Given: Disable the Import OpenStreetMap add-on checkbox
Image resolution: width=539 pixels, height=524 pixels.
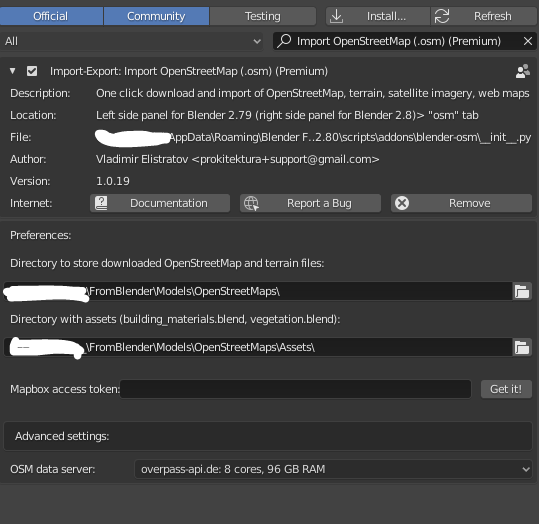Looking at the screenshot, I should click(32, 71).
